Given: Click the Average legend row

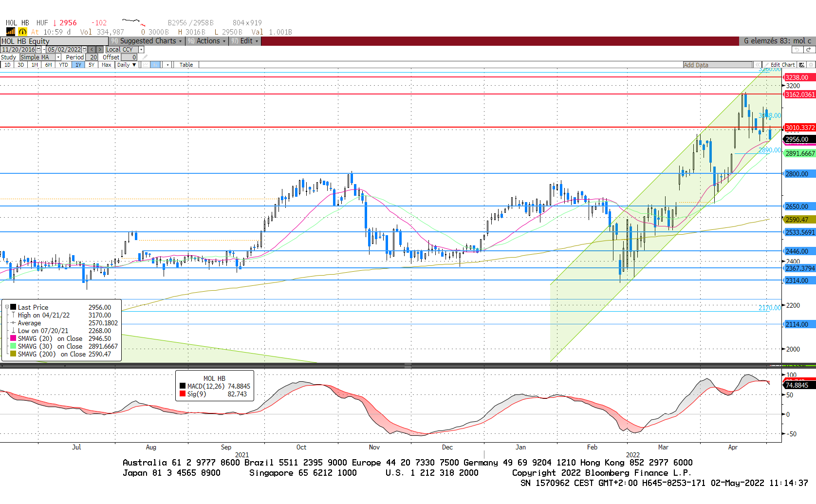Looking at the screenshot, I should [x=64, y=323].
